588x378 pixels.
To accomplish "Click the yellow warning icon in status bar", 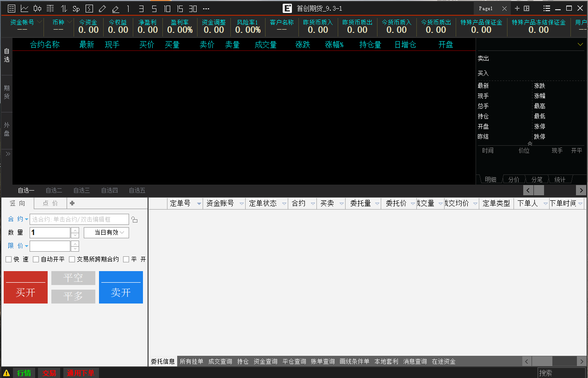I will 6,373.
